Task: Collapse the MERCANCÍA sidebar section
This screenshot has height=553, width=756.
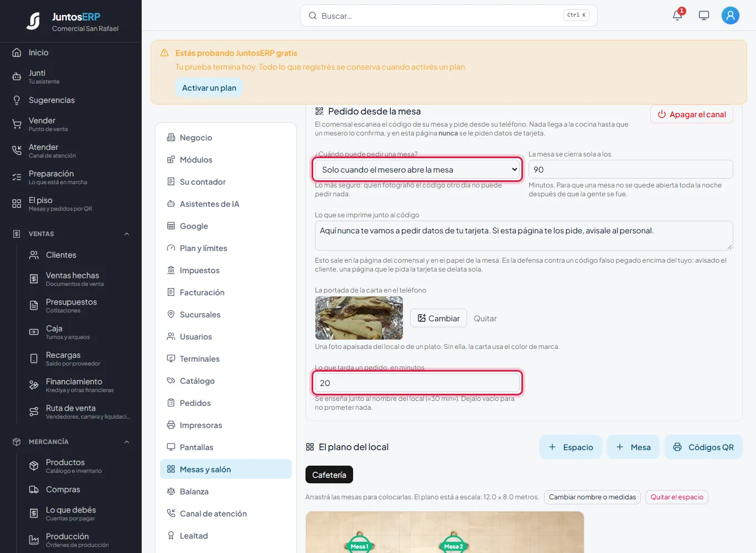Action: point(127,442)
